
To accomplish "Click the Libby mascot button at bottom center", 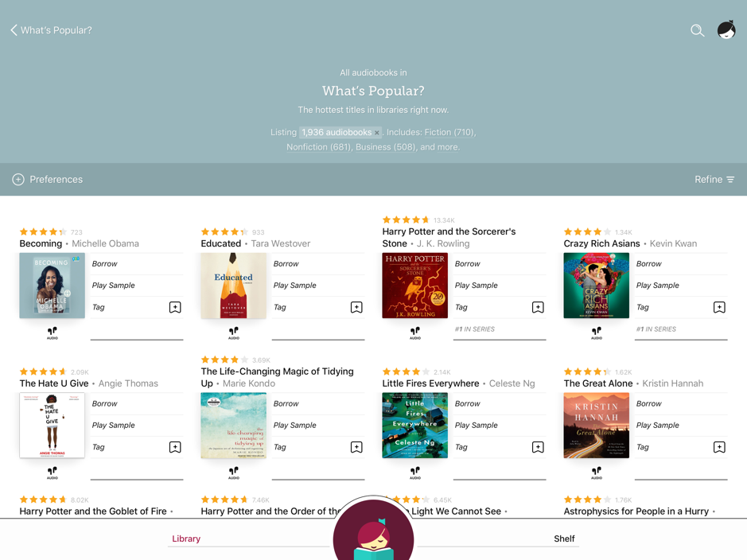I will tap(373, 533).
